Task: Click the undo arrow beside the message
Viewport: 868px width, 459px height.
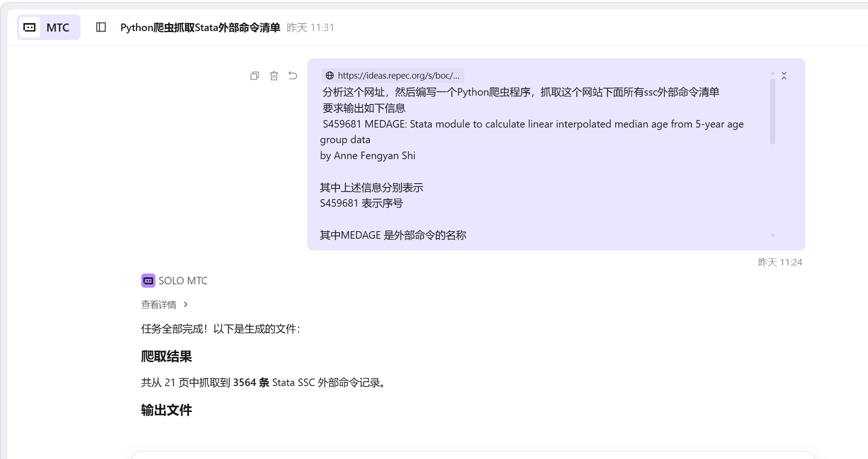Action: point(293,76)
